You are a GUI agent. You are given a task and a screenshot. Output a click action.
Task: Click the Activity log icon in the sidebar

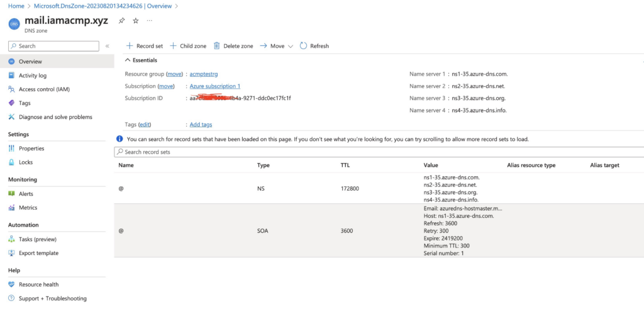point(11,76)
